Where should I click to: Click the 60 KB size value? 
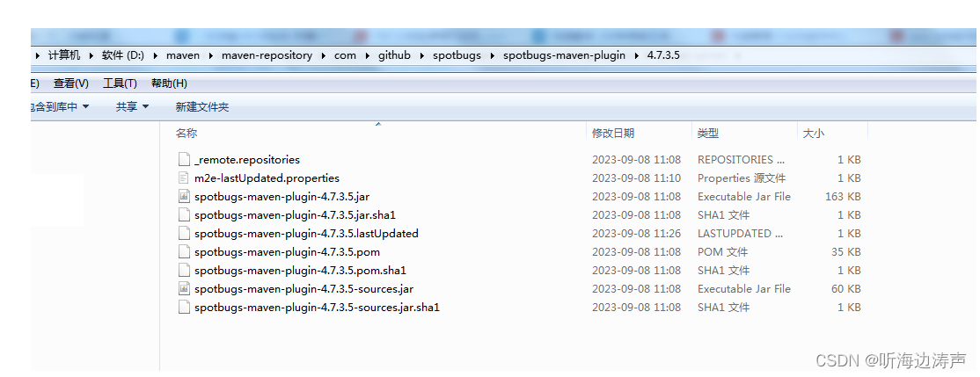point(846,289)
